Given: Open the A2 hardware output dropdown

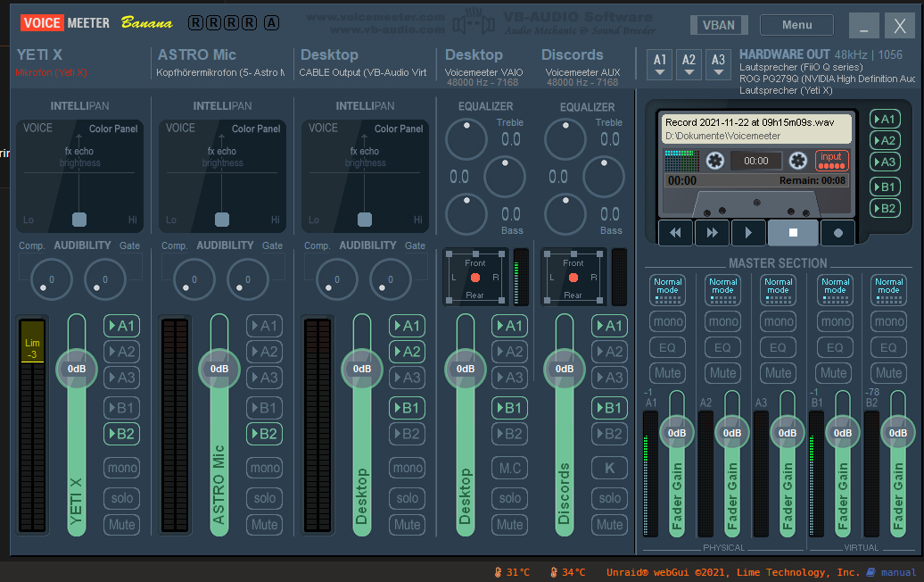Looking at the screenshot, I should point(689,64).
